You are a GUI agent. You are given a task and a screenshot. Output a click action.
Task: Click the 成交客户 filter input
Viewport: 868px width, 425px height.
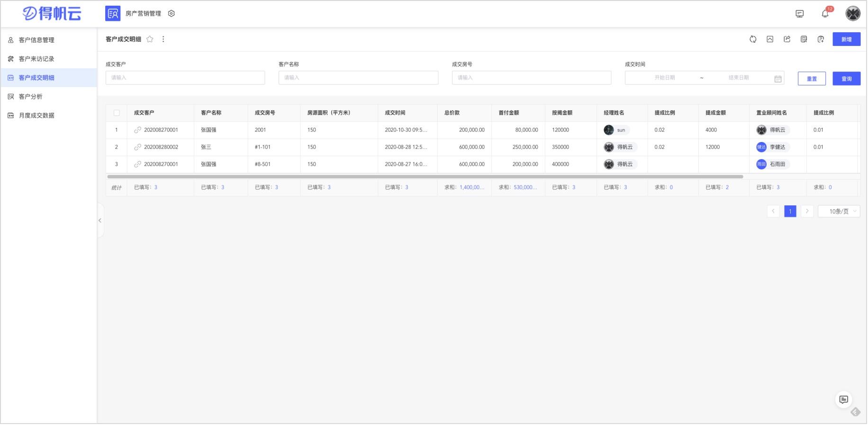(x=185, y=78)
